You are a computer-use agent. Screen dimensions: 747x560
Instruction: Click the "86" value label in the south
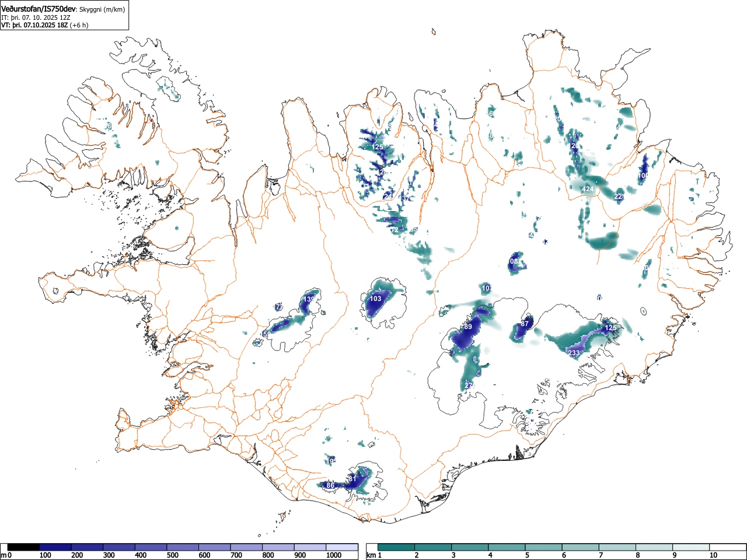pyautogui.click(x=330, y=485)
